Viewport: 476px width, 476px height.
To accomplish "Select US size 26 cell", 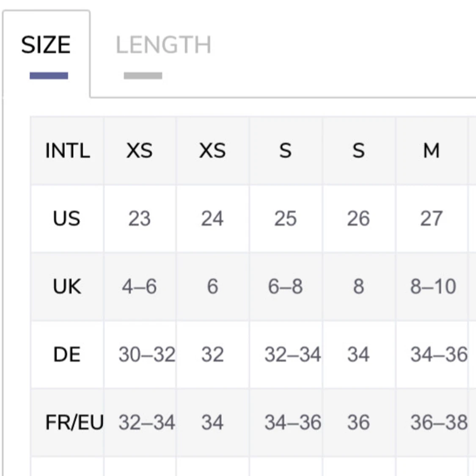I will [x=358, y=219].
